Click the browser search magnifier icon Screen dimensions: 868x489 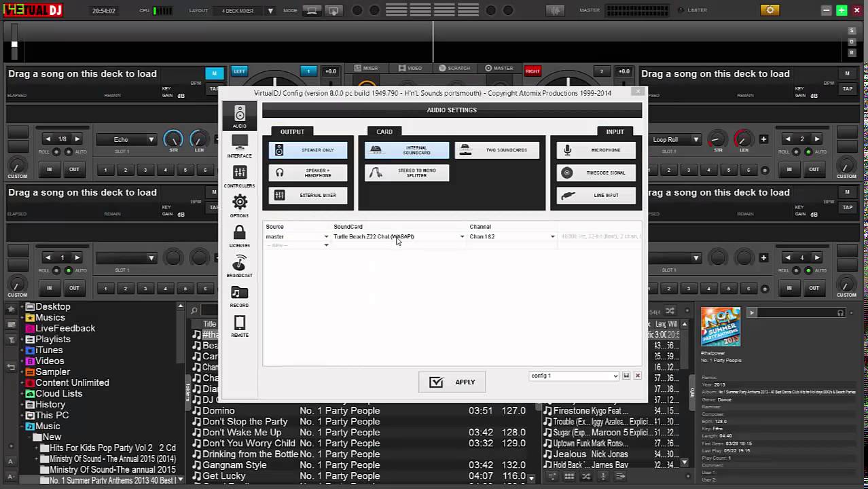tap(194, 311)
